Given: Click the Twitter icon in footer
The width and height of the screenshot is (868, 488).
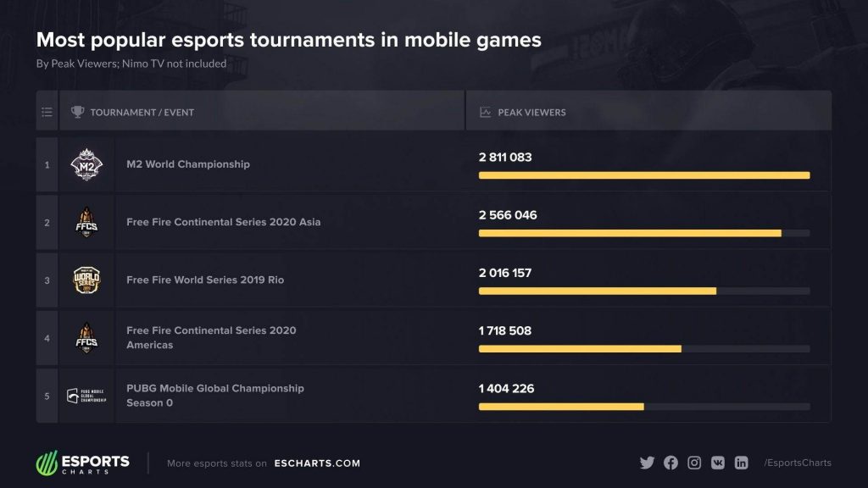Looking at the screenshot, I should (x=647, y=463).
